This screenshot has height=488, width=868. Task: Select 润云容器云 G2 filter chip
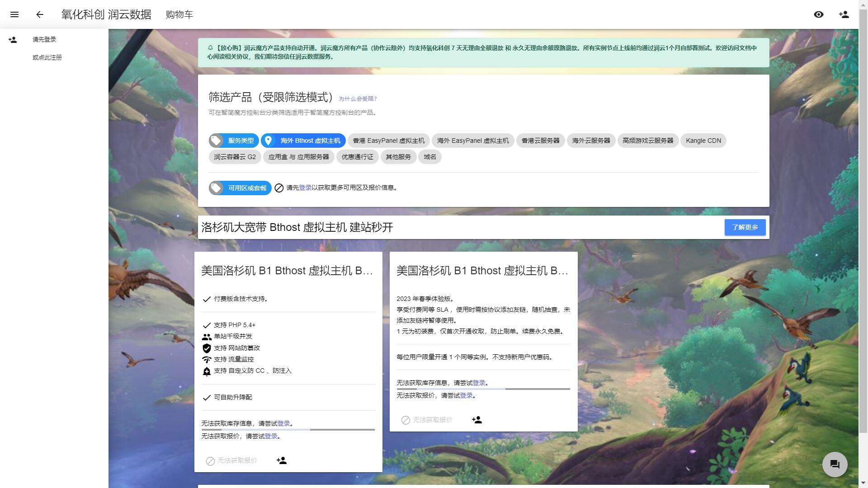point(235,157)
